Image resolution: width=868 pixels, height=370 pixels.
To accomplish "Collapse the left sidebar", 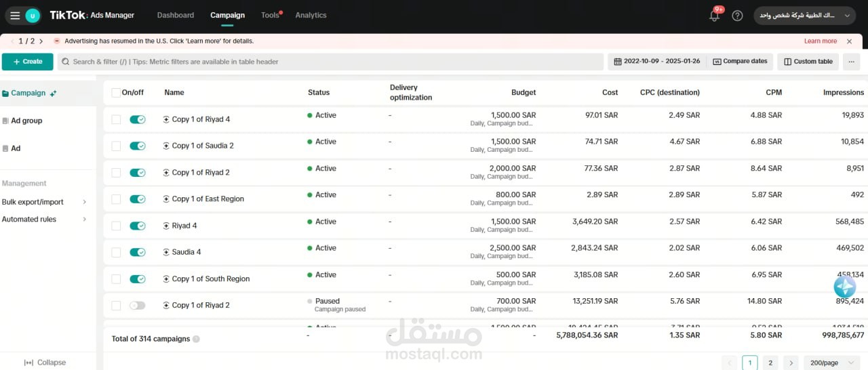I will point(45,363).
